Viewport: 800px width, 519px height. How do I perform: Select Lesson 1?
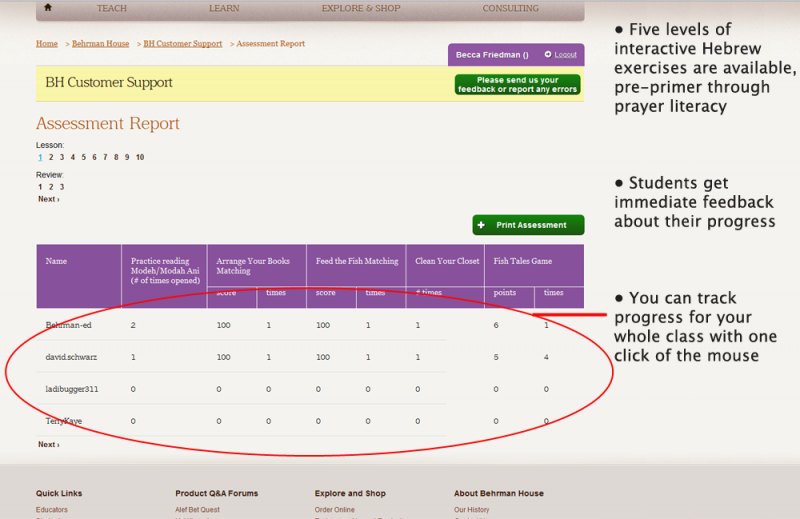point(40,157)
